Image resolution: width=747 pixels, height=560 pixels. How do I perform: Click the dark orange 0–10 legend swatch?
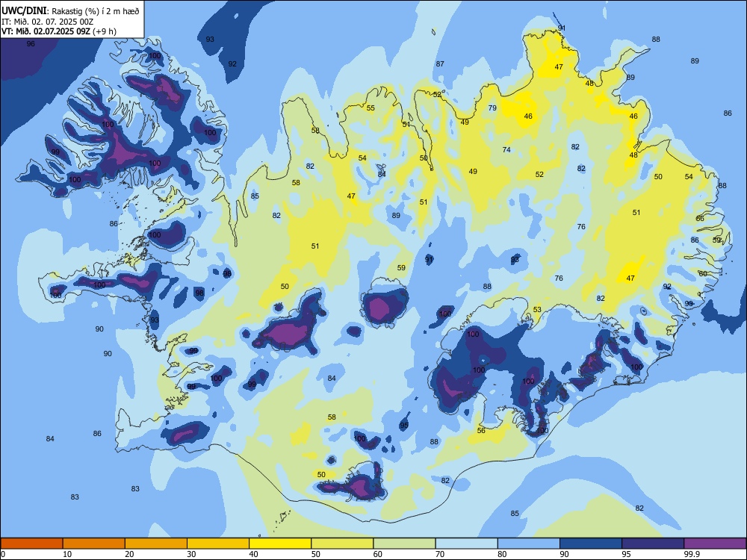pos(31,544)
